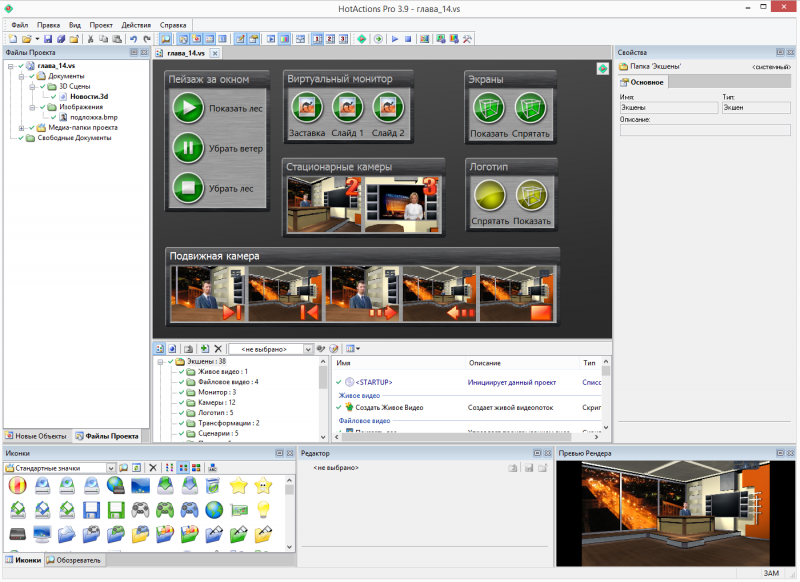Toggle the checkmark next to 'Логотип : 5'
This screenshot has height=582, width=800.
click(x=181, y=413)
